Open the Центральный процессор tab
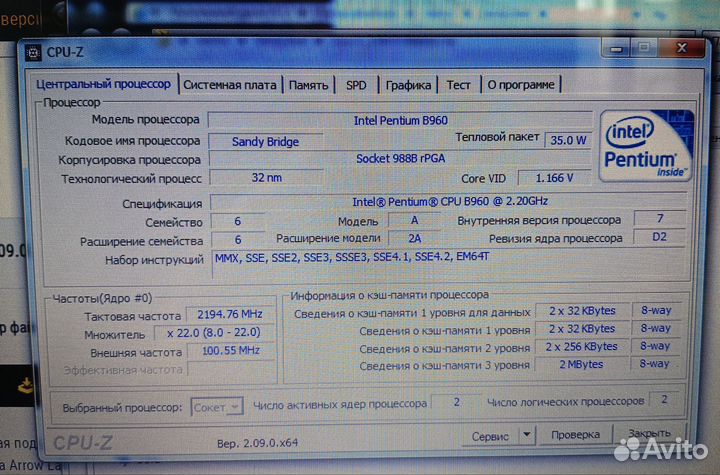The height and width of the screenshot is (475, 720). [x=103, y=84]
